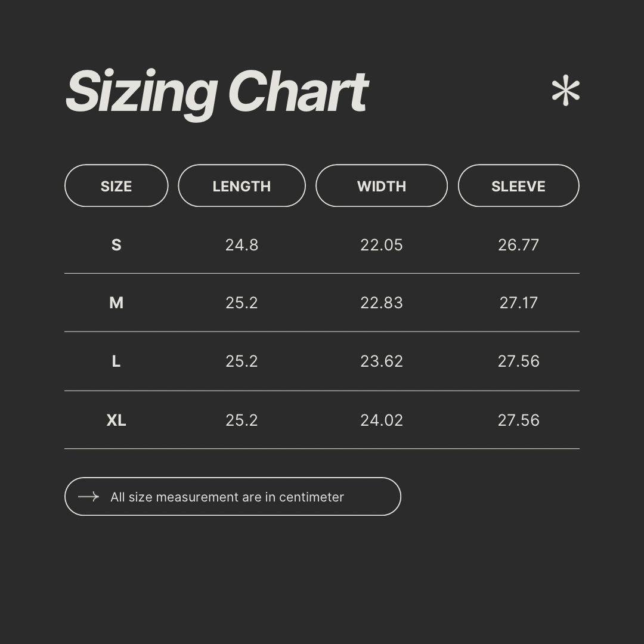The width and height of the screenshot is (644, 644).
Task: Select the S size row label
Action: pos(116,245)
